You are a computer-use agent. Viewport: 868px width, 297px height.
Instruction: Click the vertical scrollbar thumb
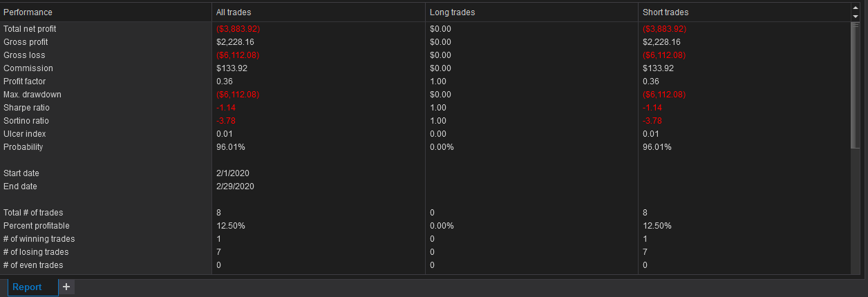point(856,85)
